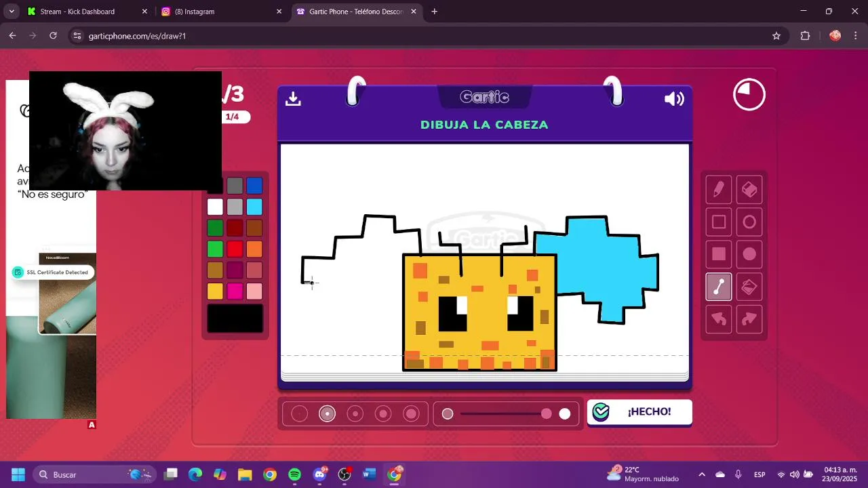The width and height of the screenshot is (868, 488).
Task: Choose the middle brush size
Action: tap(355, 413)
